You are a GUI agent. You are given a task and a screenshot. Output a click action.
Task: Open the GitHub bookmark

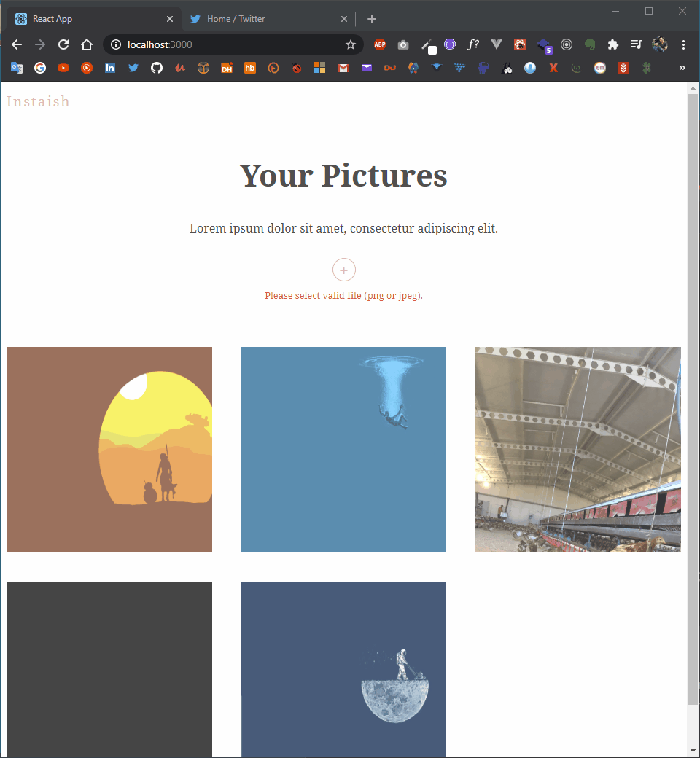(156, 68)
